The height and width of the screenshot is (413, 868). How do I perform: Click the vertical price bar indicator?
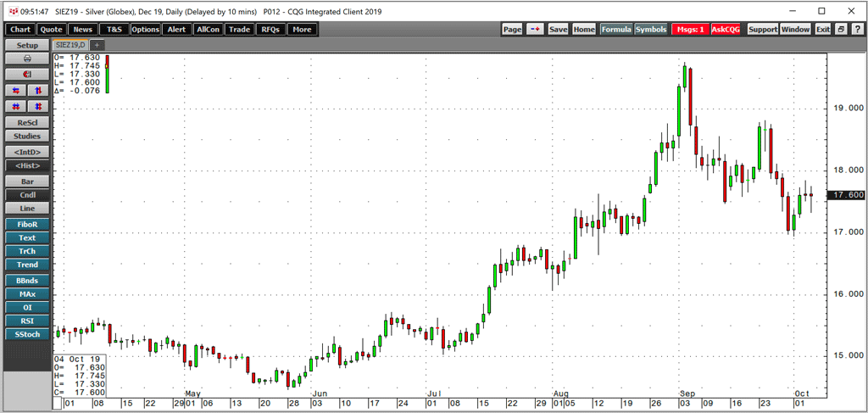point(108,74)
